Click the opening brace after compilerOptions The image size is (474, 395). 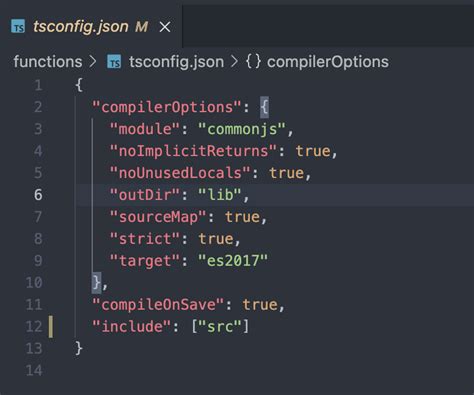tap(264, 107)
